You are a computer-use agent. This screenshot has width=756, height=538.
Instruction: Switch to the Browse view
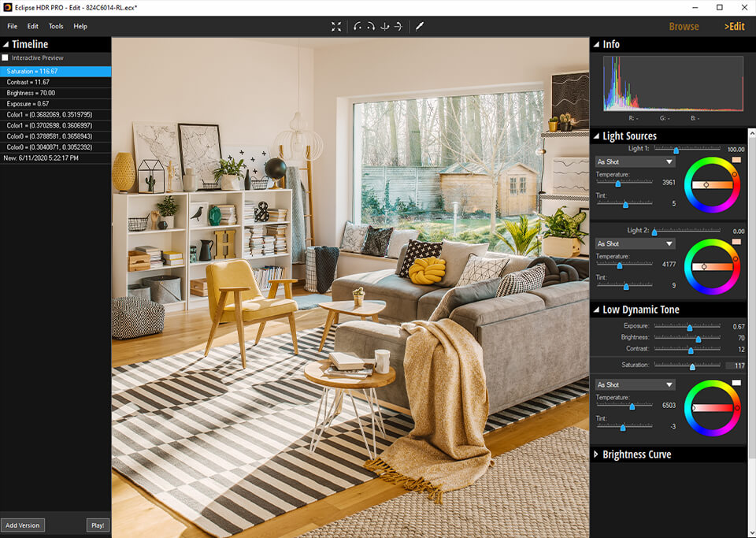[x=684, y=27]
